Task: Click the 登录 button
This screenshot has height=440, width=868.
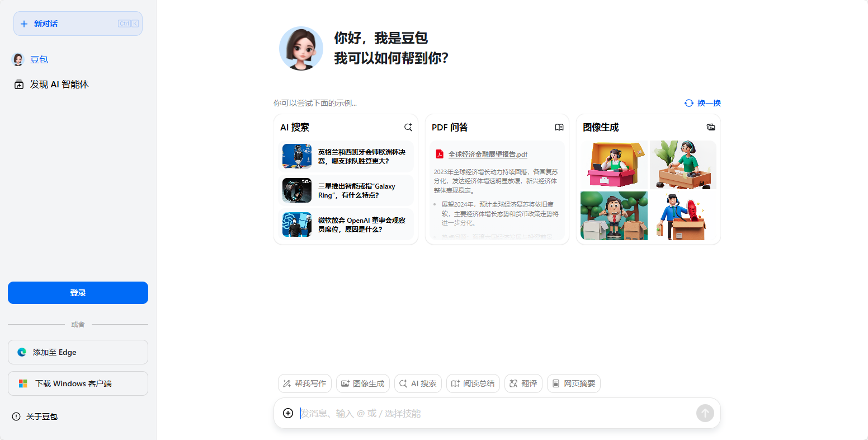Action: [x=78, y=292]
